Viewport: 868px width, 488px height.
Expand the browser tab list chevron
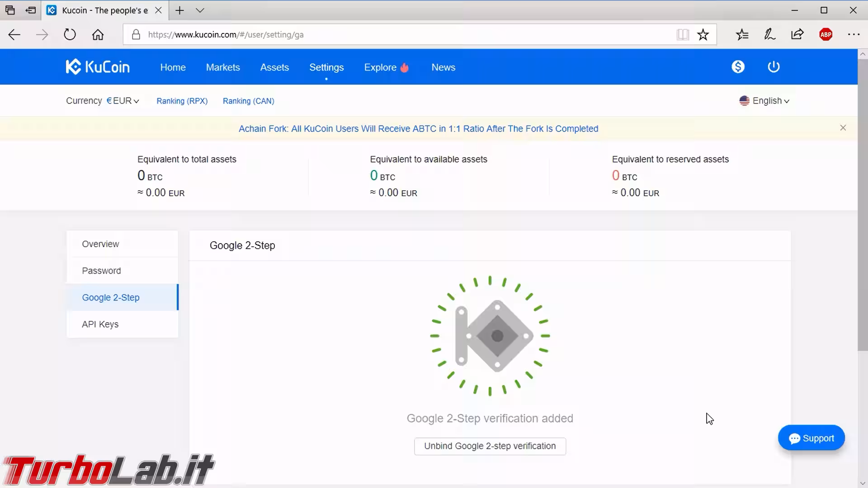coord(200,10)
